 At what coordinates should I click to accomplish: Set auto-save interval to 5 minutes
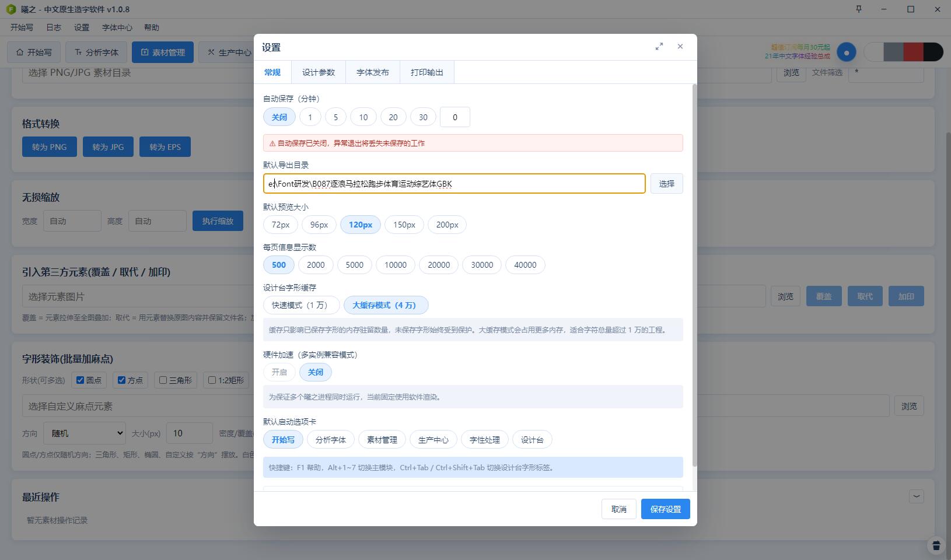pyautogui.click(x=335, y=117)
